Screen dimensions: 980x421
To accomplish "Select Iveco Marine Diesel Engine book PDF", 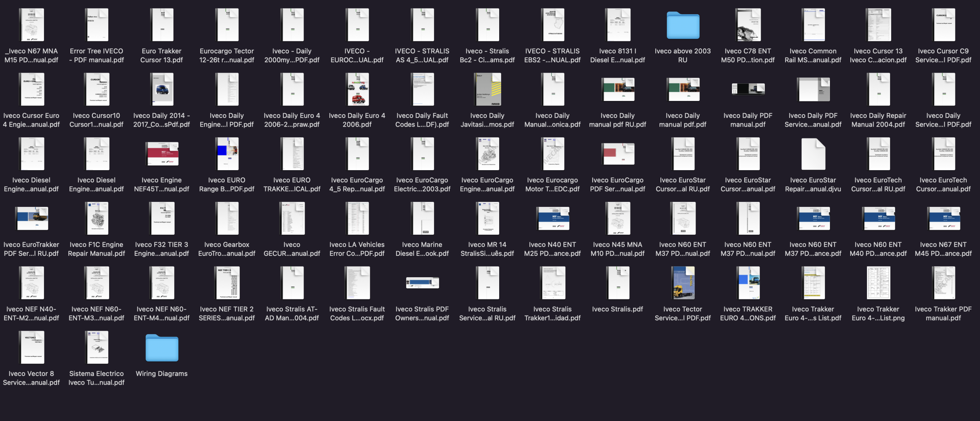I will pyautogui.click(x=422, y=218).
